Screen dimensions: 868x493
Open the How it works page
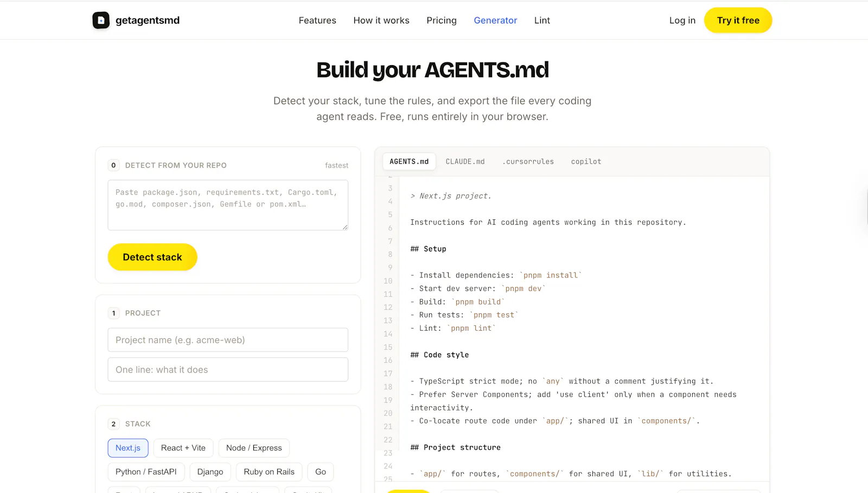pyautogui.click(x=381, y=20)
